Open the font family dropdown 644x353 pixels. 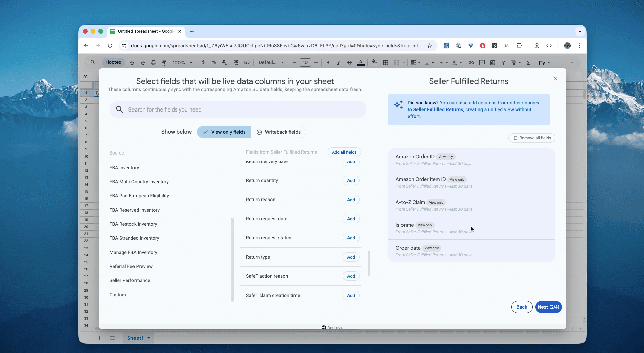(271, 62)
